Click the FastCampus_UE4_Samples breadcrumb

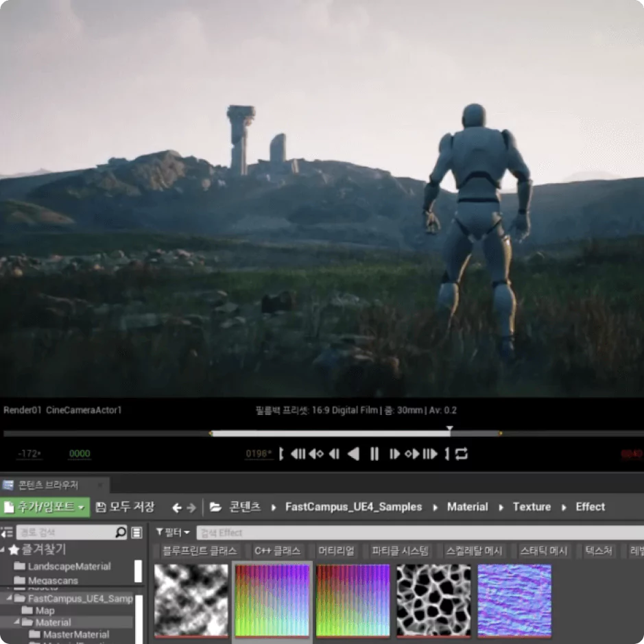point(354,507)
